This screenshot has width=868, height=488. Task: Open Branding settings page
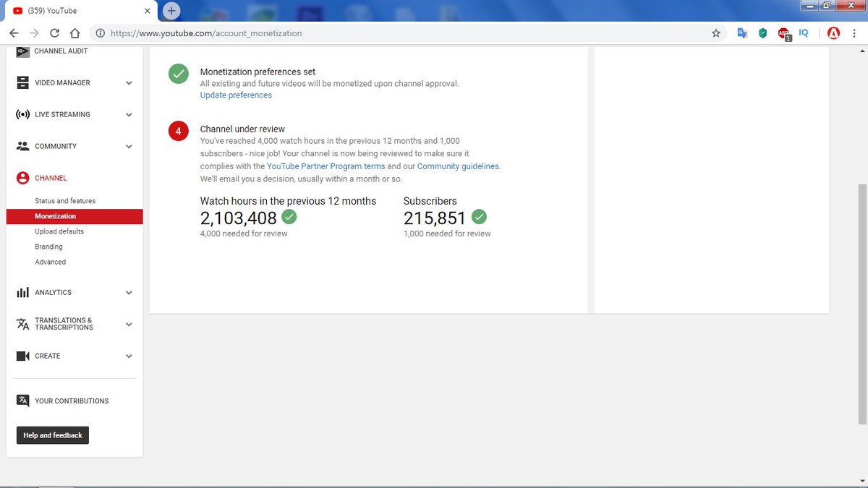click(48, 247)
